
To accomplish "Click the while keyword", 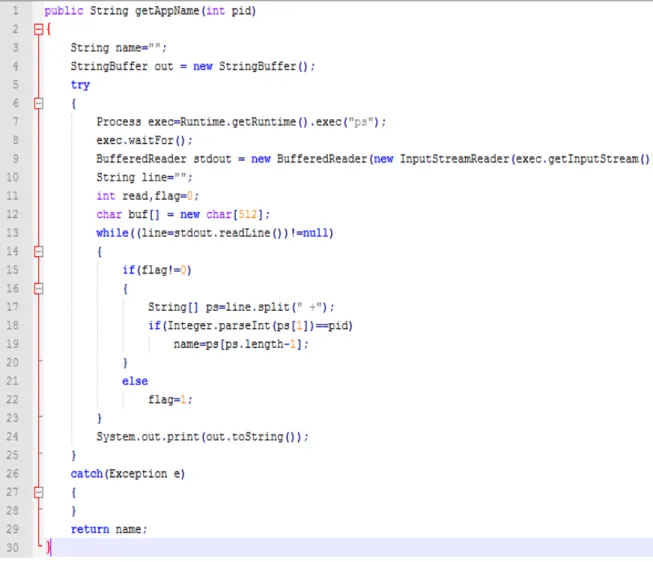I will (x=112, y=233).
